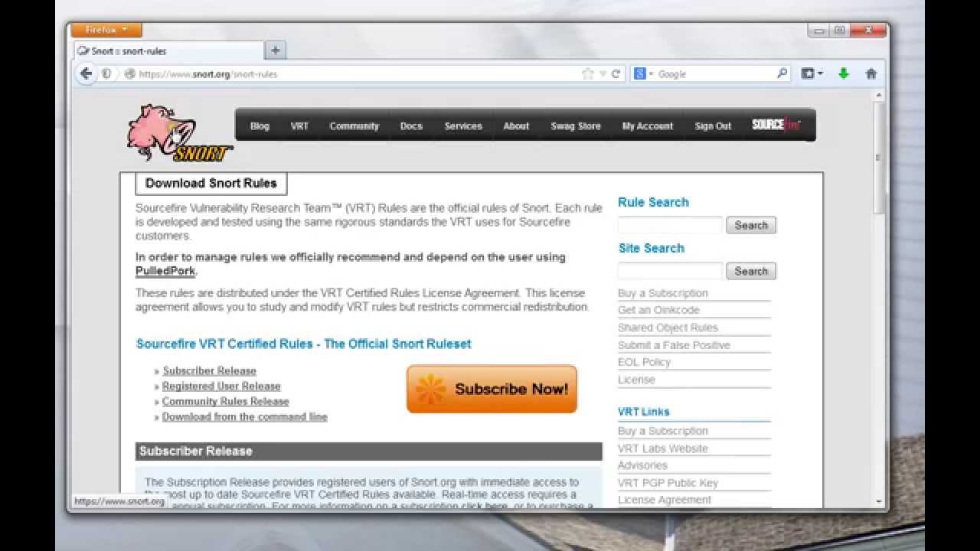This screenshot has height=551, width=980.
Task: Click Sign Out in navigation bar
Action: point(713,126)
